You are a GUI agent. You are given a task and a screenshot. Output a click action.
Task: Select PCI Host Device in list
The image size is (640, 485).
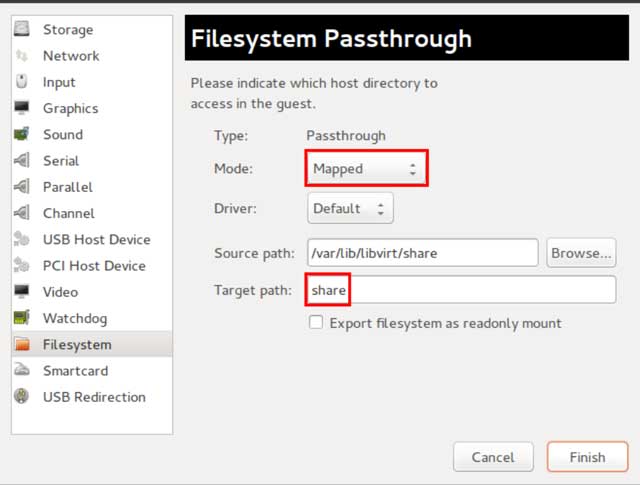[92, 266]
